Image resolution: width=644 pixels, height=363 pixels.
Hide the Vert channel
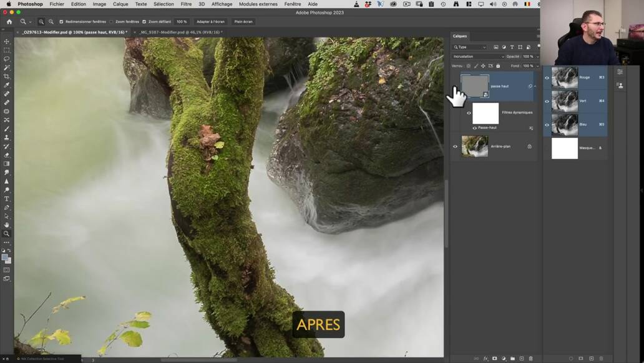[x=547, y=101]
